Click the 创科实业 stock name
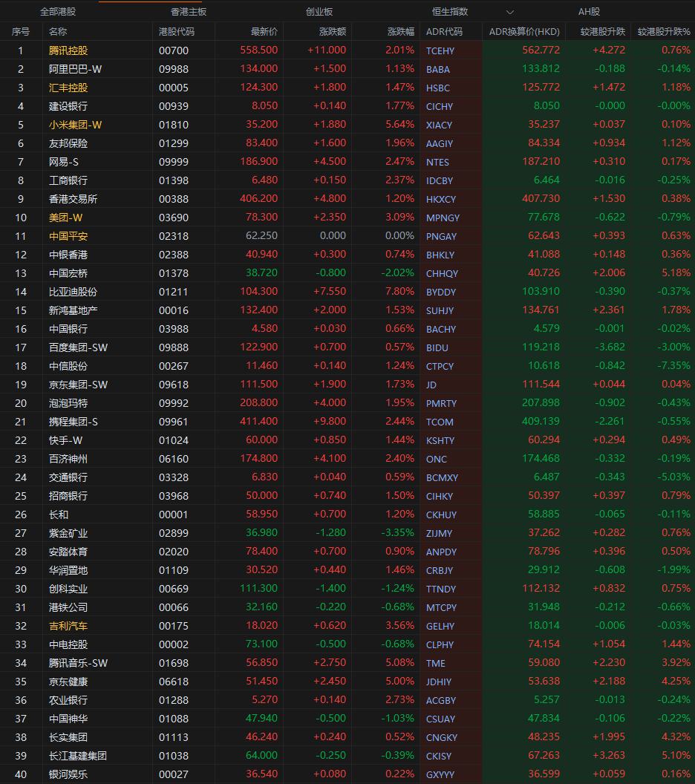The image size is (695, 784). click(x=68, y=589)
